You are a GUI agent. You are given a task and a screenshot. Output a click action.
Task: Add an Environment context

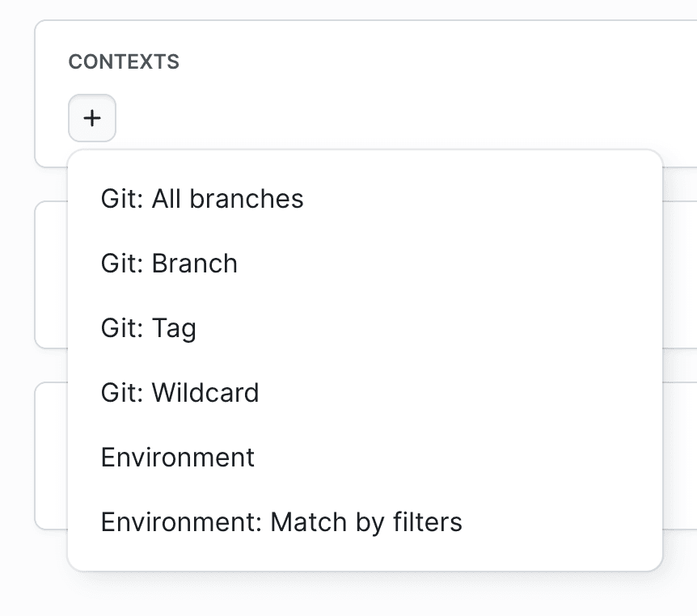[x=178, y=458]
